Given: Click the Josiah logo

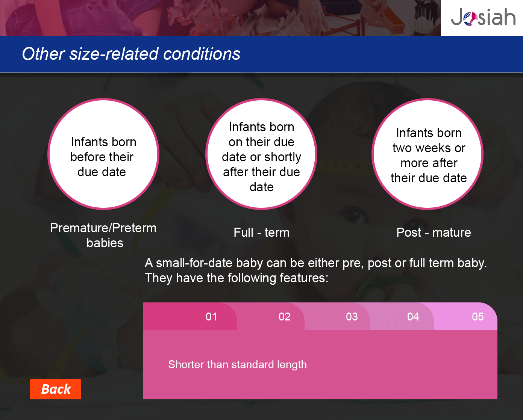Looking at the screenshot, I should tap(483, 18).
